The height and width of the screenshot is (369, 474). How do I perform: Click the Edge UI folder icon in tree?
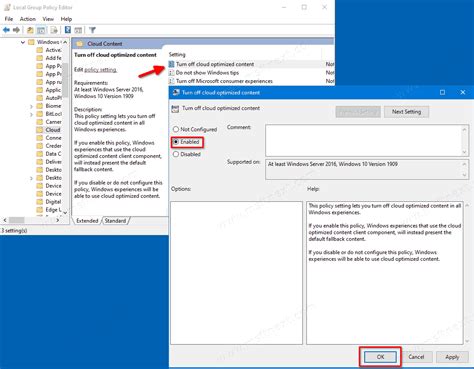coord(40,210)
